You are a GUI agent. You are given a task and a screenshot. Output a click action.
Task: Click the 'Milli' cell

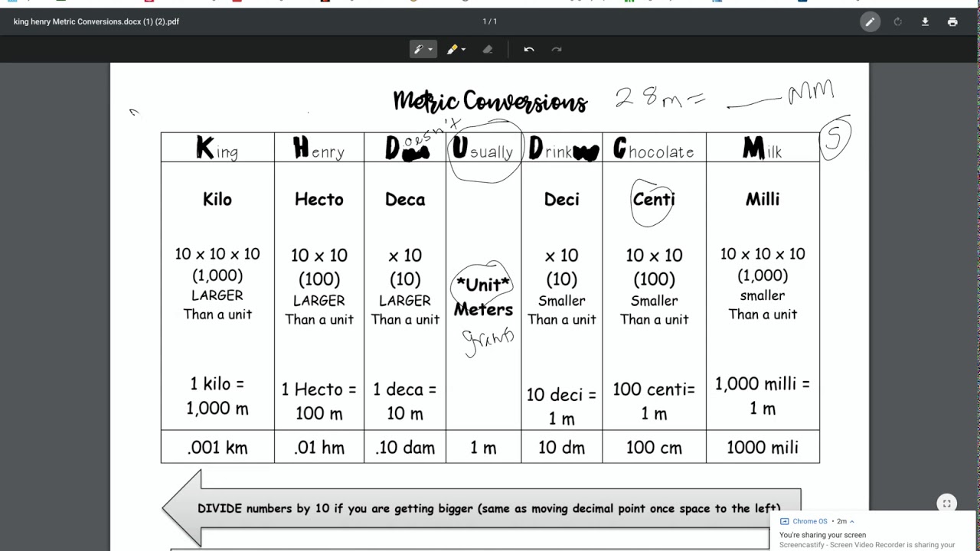(763, 199)
